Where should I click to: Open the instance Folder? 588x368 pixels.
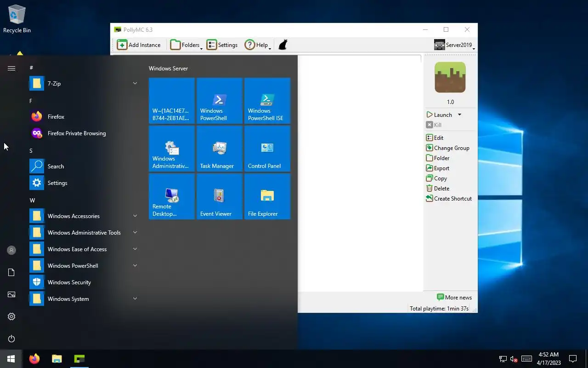pyautogui.click(x=438, y=158)
